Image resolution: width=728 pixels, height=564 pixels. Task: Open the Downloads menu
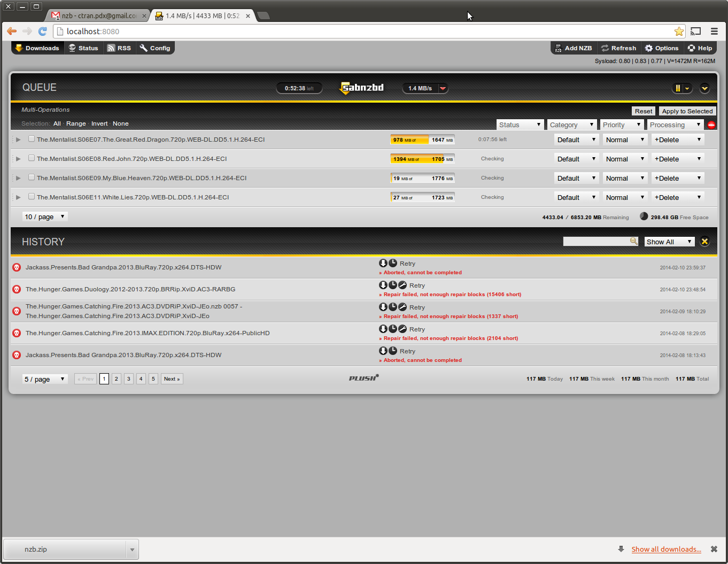(37, 48)
